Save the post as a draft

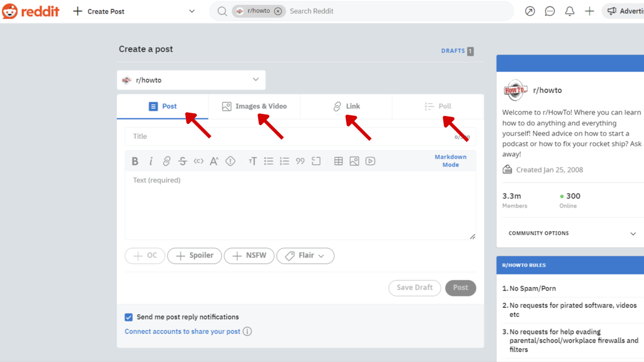414,288
